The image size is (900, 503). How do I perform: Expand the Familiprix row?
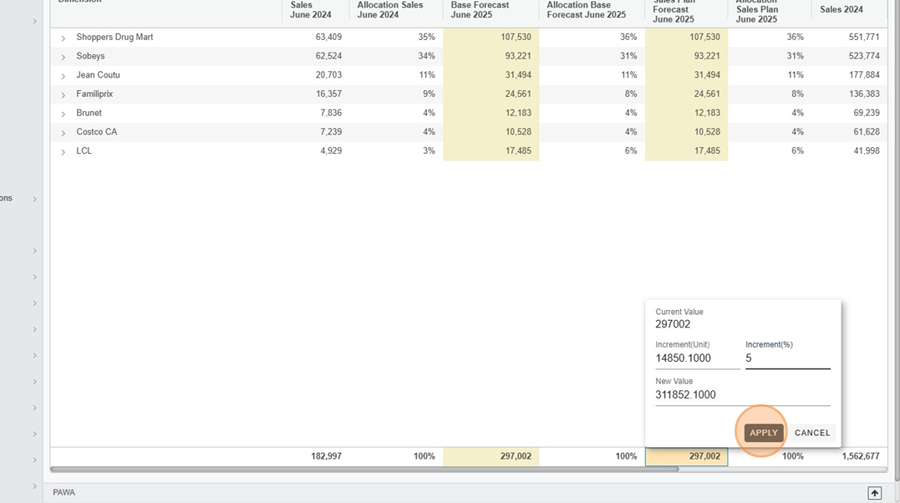click(63, 95)
